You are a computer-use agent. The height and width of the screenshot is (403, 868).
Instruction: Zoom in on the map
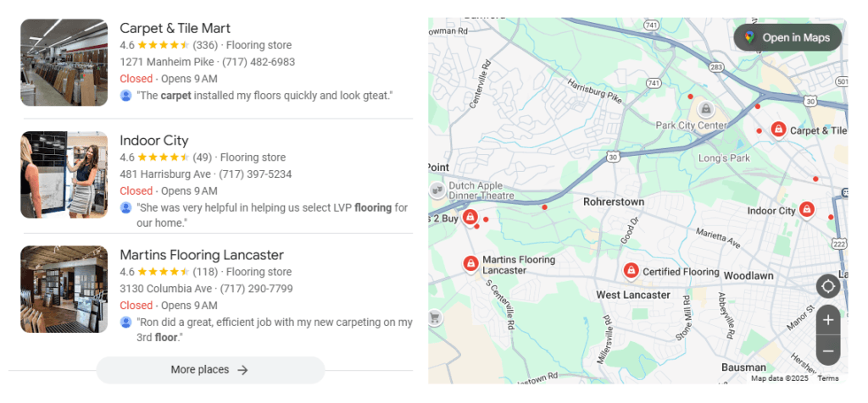[828, 320]
